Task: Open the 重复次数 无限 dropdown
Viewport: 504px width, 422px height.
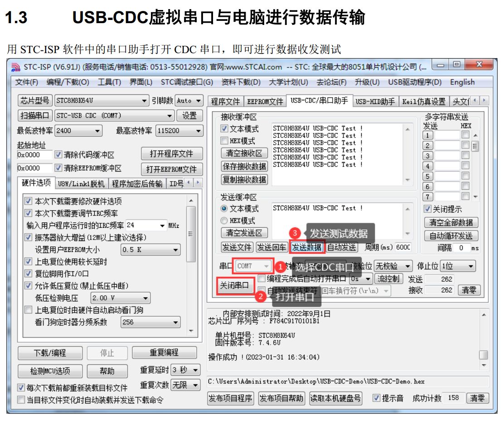Action: (x=185, y=385)
